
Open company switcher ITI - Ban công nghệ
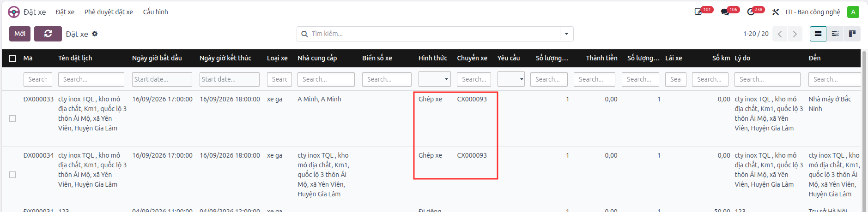click(x=813, y=12)
